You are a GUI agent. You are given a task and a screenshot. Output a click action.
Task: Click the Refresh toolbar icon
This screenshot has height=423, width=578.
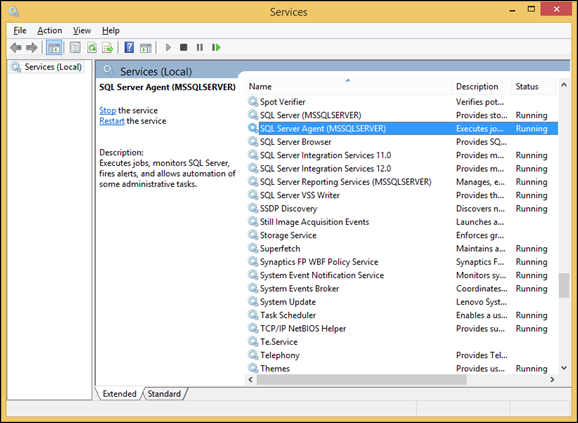point(92,48)
